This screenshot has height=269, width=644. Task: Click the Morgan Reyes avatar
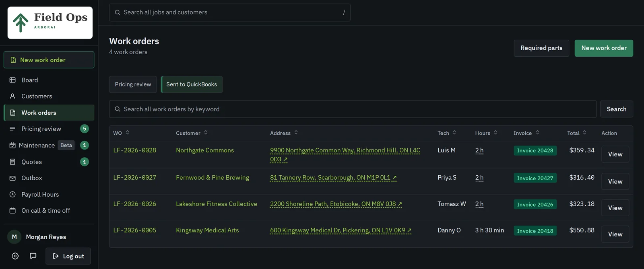[14, 237]
